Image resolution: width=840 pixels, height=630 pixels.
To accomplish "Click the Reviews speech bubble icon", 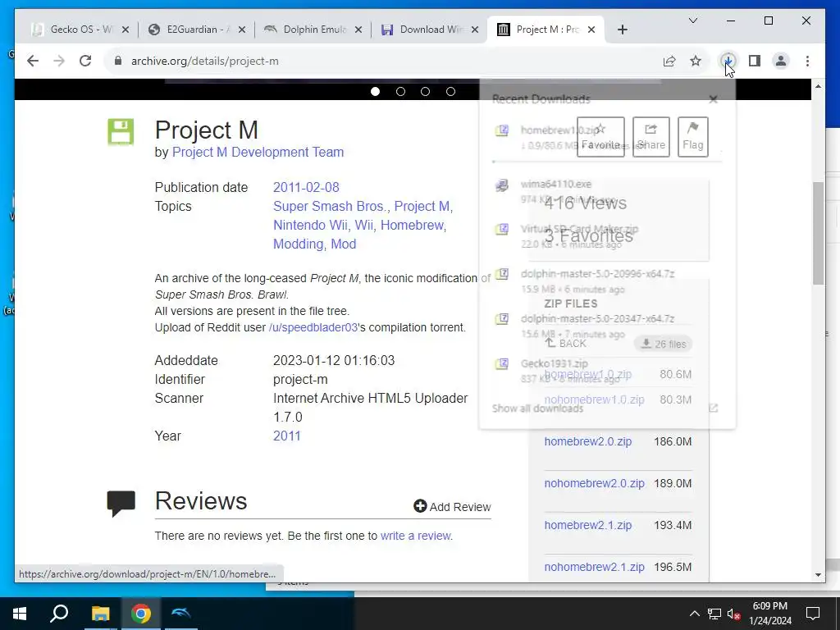I will click(x=121, y=504).
